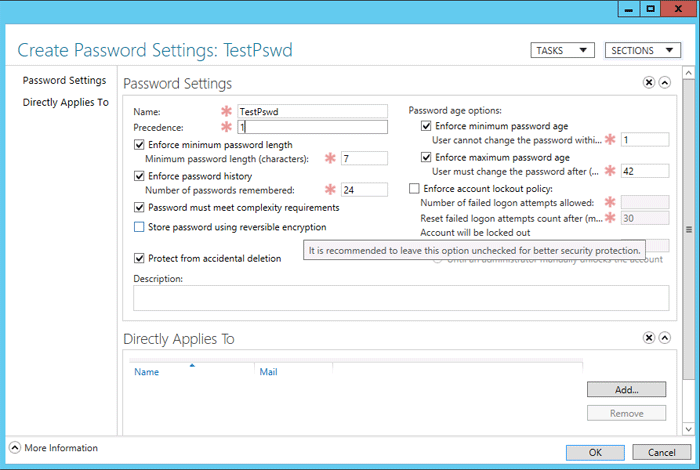Viewport: 700px width, 470px height.
Task: Click into the Description text field
Action: [x=400, y=298]
